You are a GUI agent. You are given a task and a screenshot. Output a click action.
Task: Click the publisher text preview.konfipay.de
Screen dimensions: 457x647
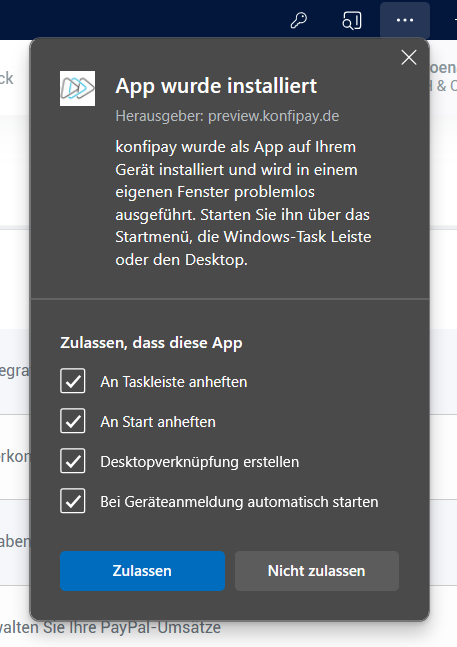273,116
